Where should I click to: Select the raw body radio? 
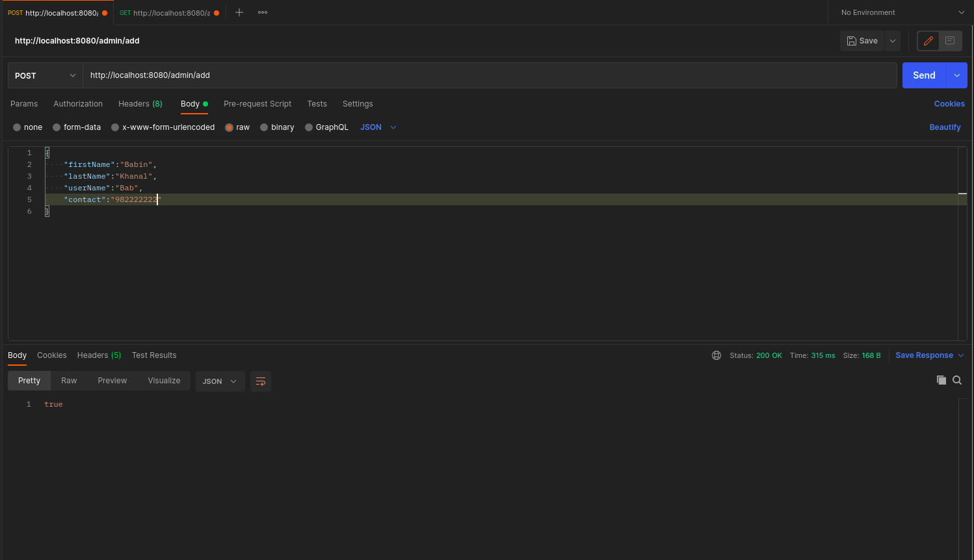229,127
